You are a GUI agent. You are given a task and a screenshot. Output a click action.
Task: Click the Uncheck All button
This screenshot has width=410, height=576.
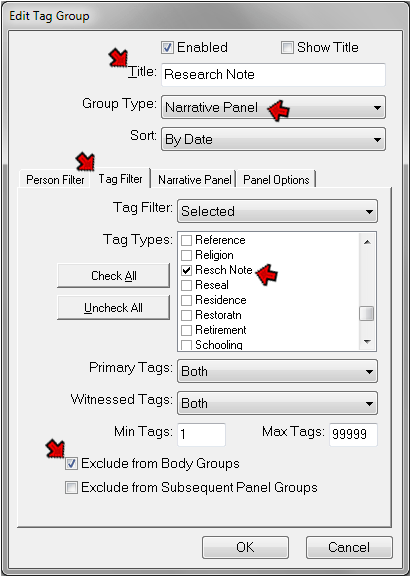click(114, 307)
